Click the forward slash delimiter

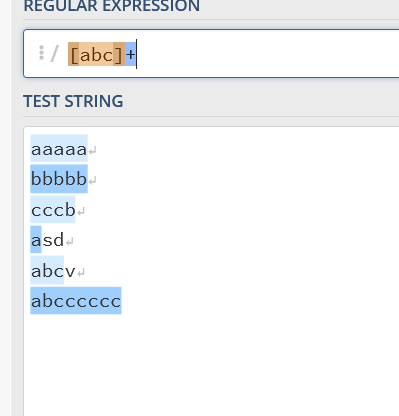pos(54,54)
